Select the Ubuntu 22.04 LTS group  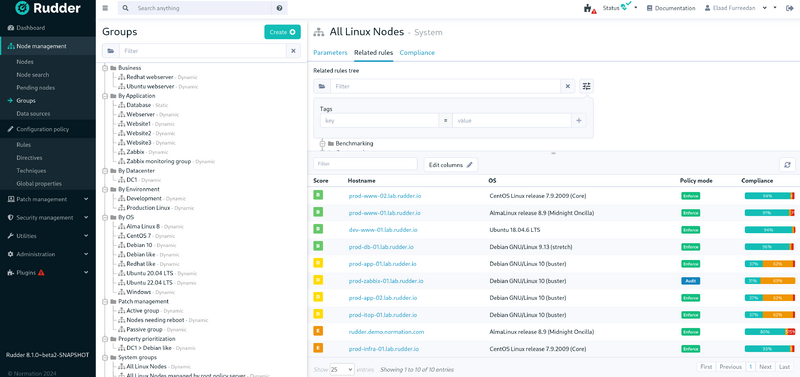pyautogui.click(x=149, y=283)
